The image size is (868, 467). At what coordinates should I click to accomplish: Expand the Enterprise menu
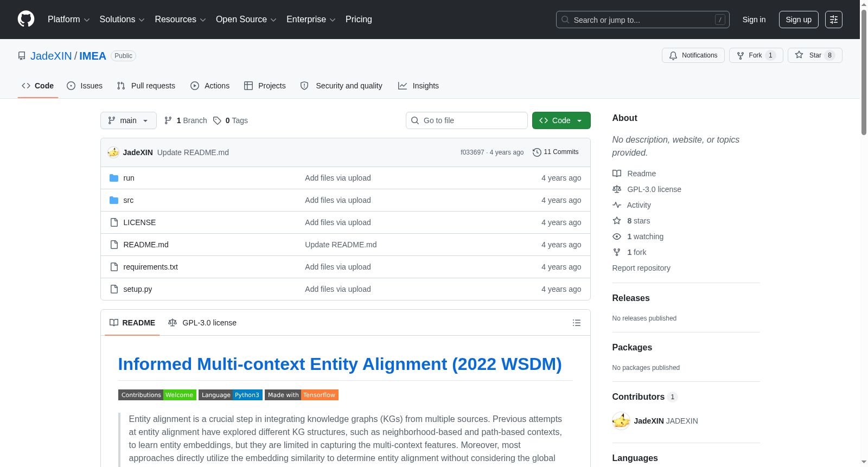click(x=311, y=20)
